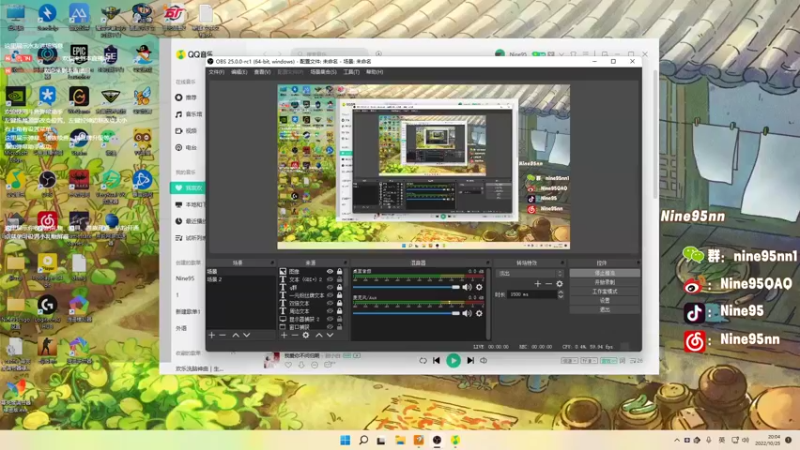Viewport: 800px width, 450px height.
Task: Open source properties gear in sources toolbar
Action: (x=306, y=335)
